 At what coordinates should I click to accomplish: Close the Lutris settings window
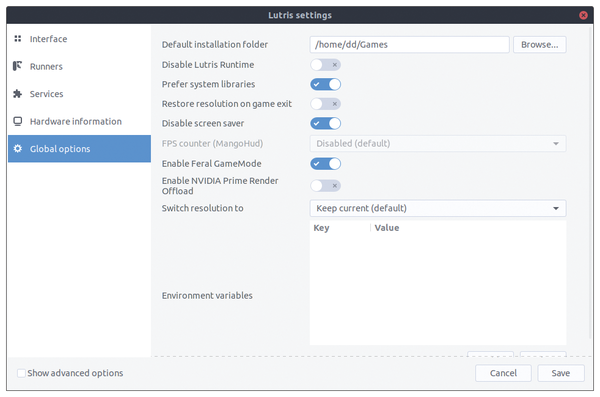[x=583, y=15]
